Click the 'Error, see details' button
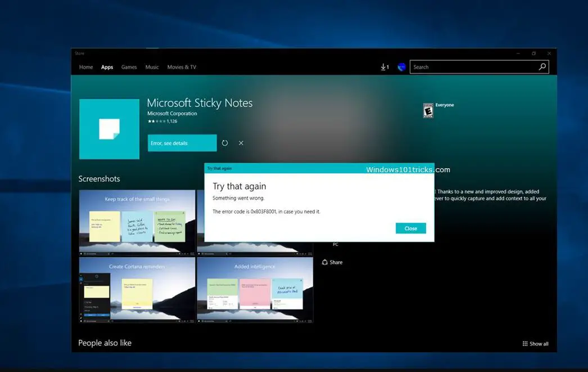 coord(182,143)
